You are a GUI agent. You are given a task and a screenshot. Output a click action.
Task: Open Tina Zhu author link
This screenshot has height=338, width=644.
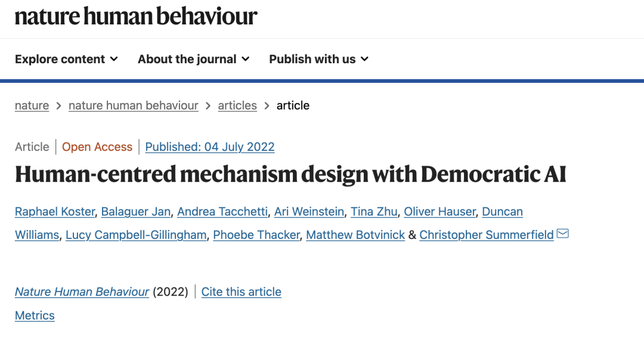[x=374, y=212]
